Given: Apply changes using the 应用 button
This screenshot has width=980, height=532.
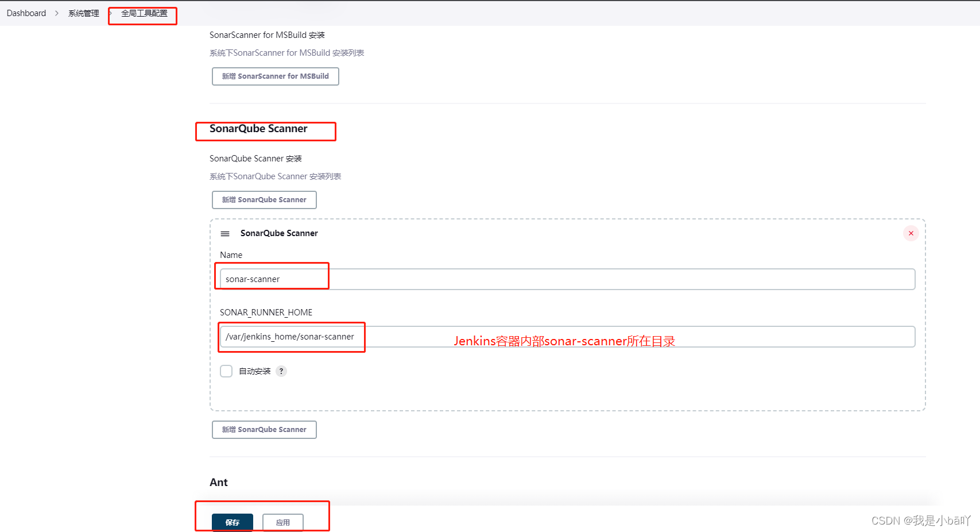Looking at the screenshot, I should 283,522.
